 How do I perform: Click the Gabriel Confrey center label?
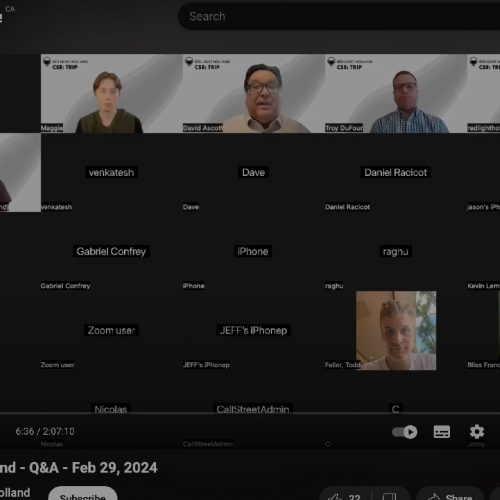(111, 251)
